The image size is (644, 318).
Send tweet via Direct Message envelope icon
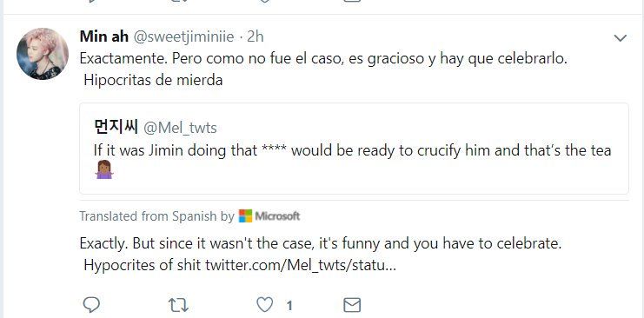coord(352,305)
